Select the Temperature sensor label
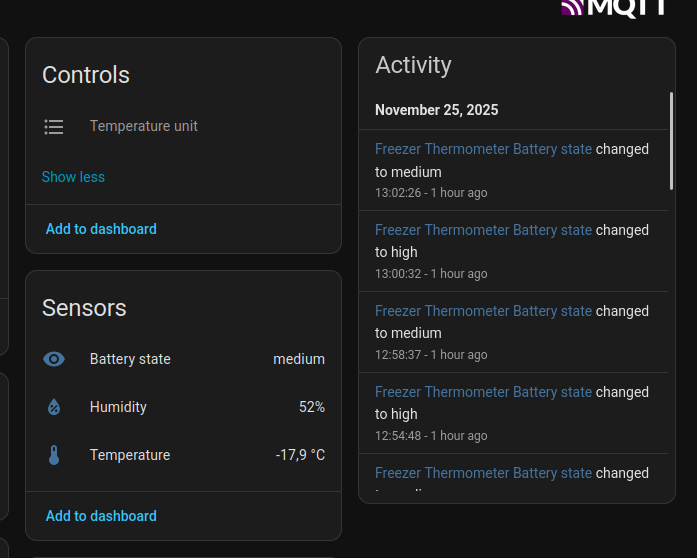Viewport: 697px width, 558px height. tap(130, 455)
